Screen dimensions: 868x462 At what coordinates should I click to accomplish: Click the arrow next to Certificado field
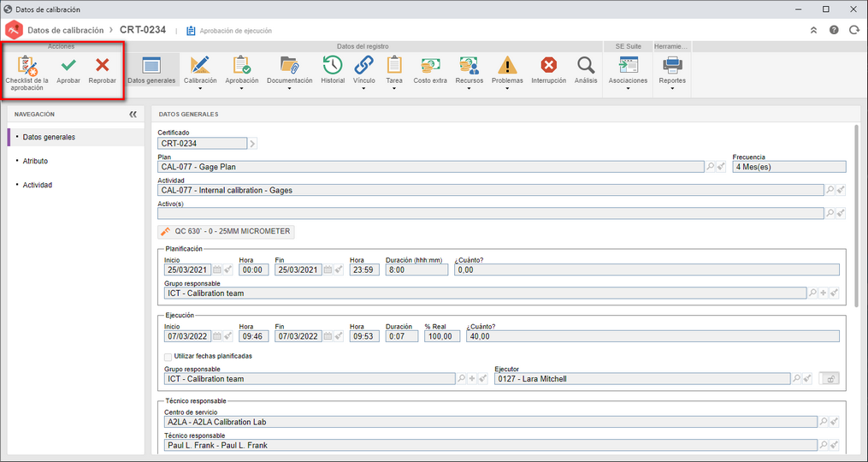[x=252, y=144]
